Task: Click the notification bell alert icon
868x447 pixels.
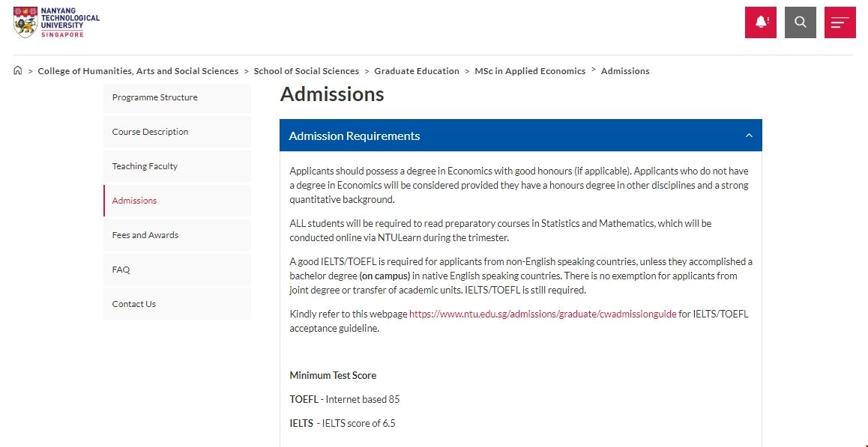Action: [761, 22]
